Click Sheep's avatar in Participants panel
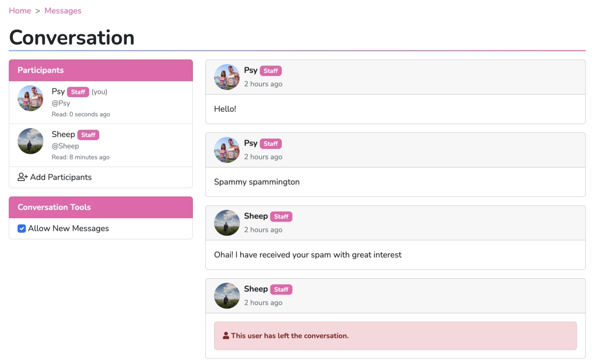The image size is (592, 364). point(31,141)
